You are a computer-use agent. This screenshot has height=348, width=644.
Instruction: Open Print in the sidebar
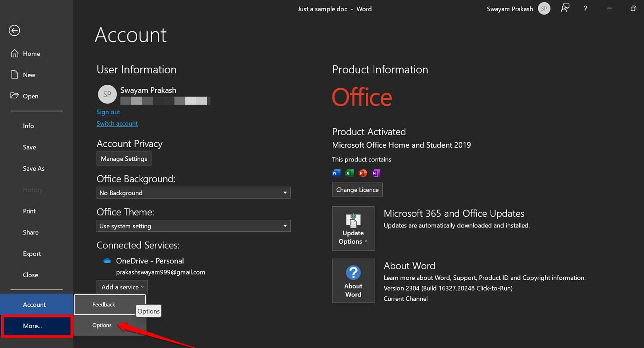click(x=29, y=211)
